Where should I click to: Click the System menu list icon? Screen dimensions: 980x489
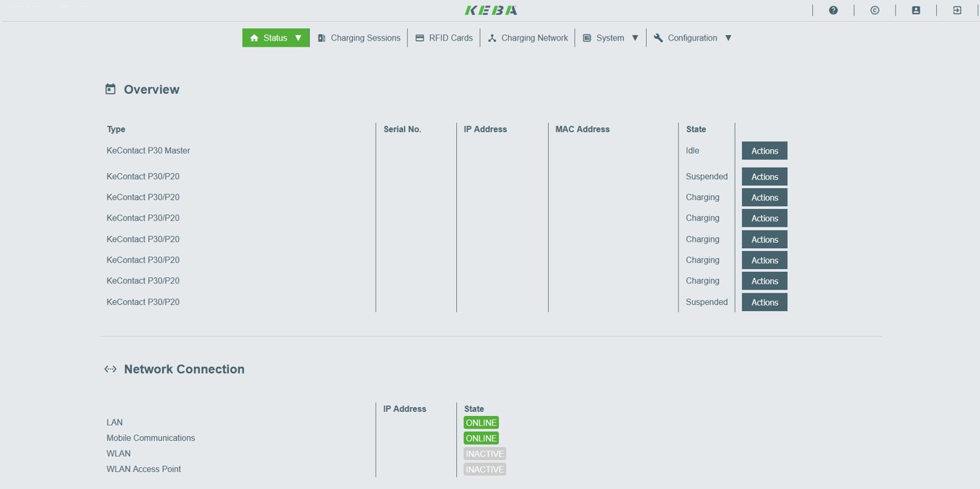pos(587,38)
